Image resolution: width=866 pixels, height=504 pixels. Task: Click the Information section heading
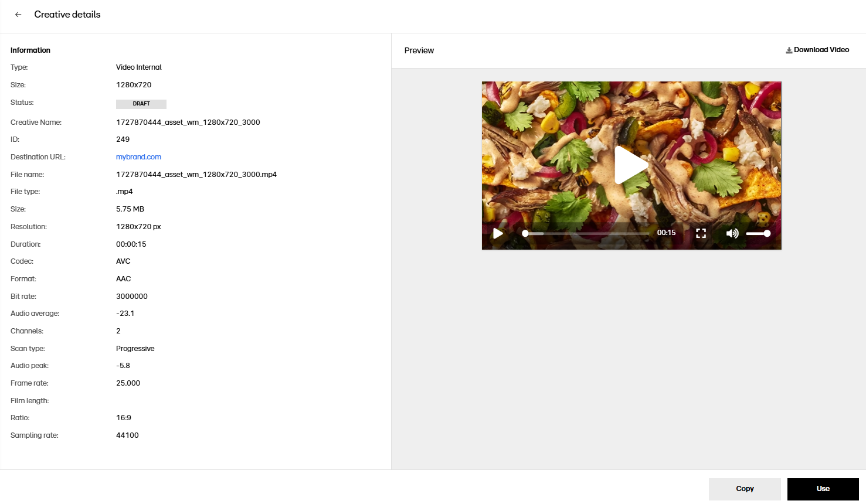30,50
